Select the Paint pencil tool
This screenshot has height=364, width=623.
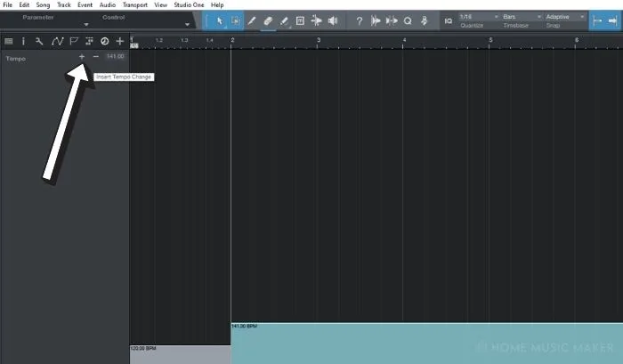coord(284,20)
